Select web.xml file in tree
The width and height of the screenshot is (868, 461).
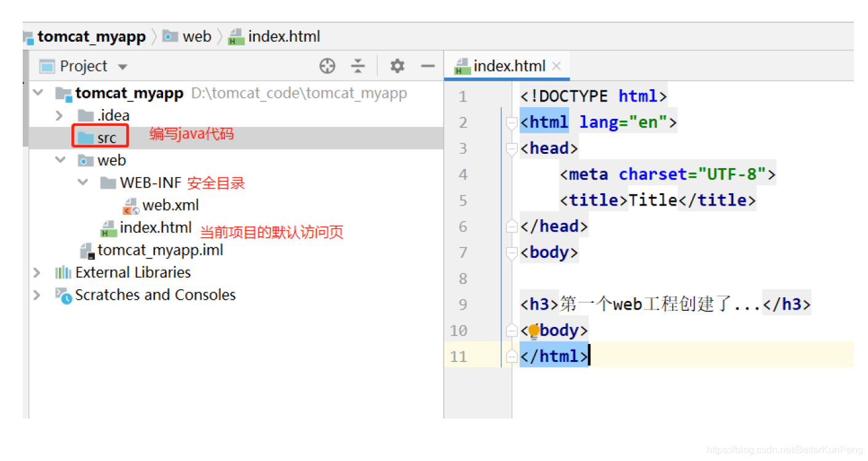(x=170, y=205)
